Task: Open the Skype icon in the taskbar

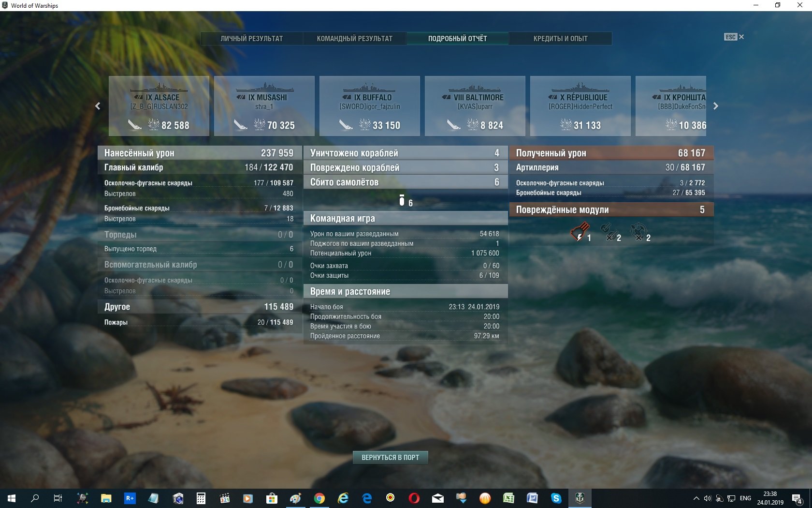Action: click(556, 498)
